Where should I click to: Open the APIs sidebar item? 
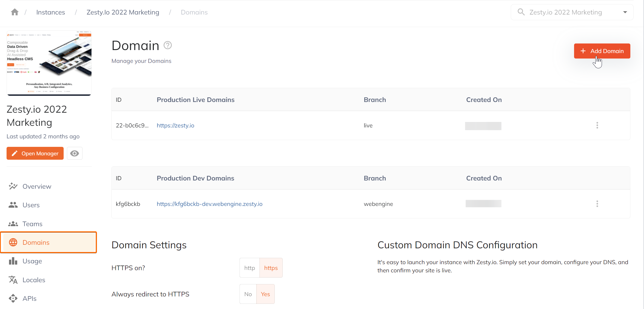(x=49, y=298)
